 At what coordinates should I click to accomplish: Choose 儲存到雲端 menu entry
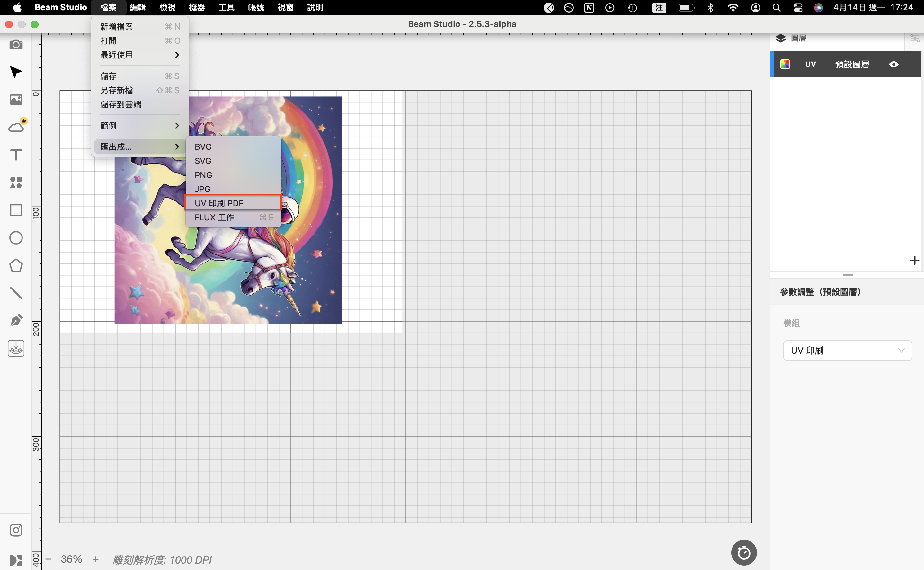point(140,104)
